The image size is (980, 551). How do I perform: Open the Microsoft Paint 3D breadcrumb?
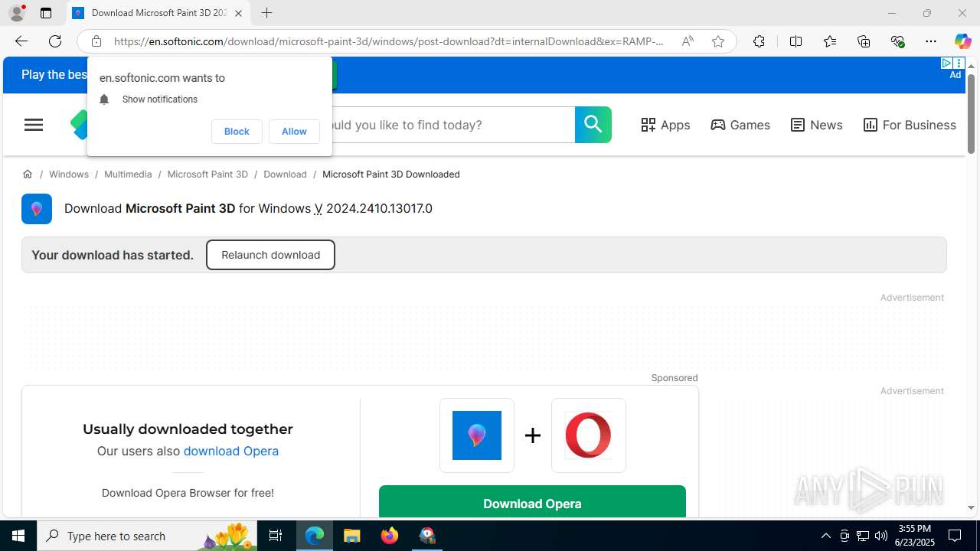207,174
